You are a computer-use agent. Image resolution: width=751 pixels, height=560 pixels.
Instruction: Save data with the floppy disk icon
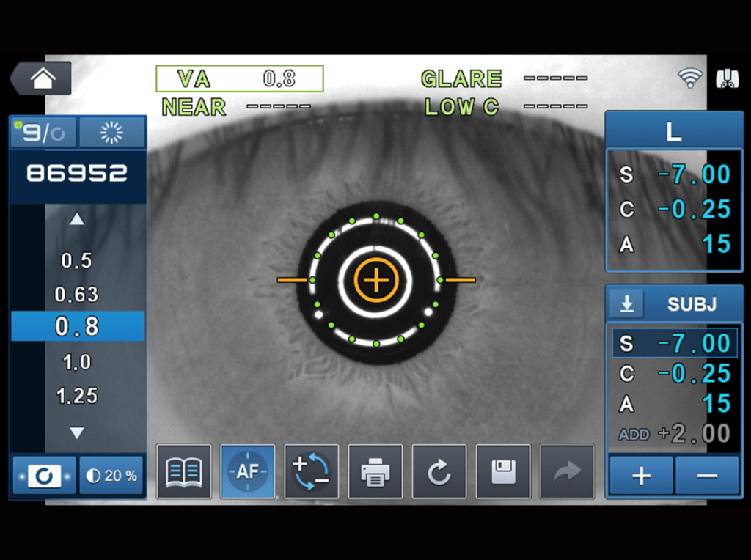click(x=503, y=471)
